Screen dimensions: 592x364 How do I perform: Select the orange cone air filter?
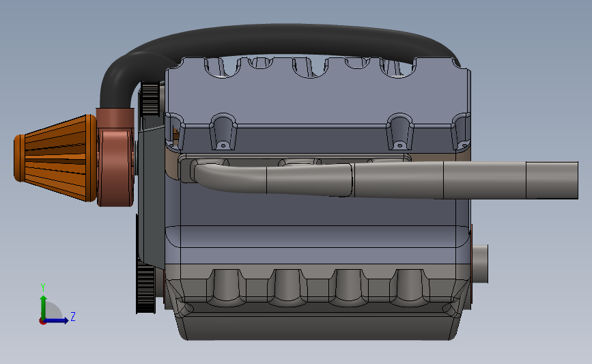coord(55,158)
